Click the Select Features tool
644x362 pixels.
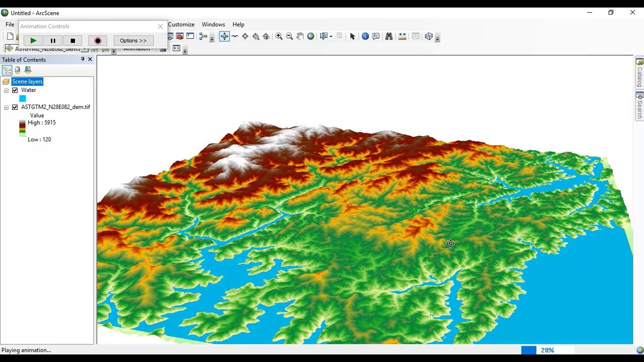click(324, 36)
